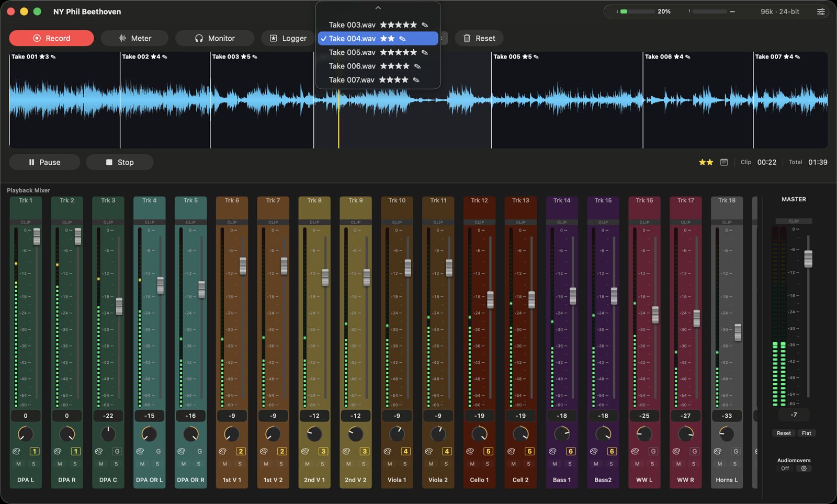Click the color palette icon on DPA L track
The image size is (837, 504).
click(16, 451)
